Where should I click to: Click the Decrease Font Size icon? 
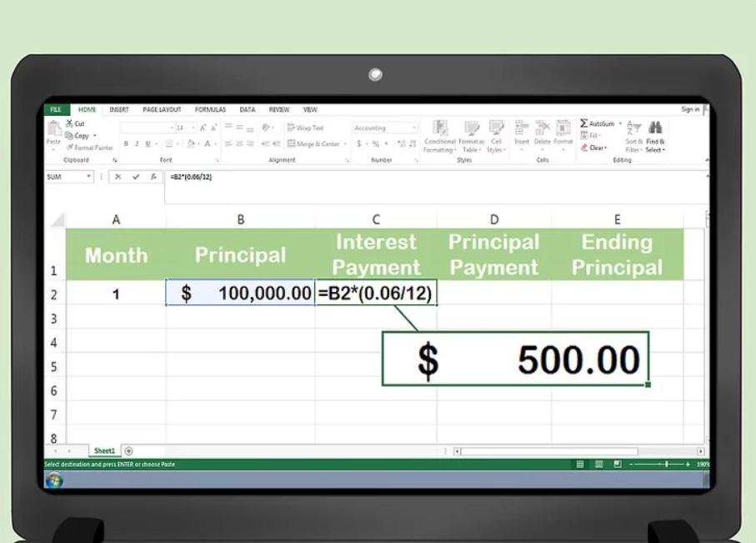[x=213, y=128]
